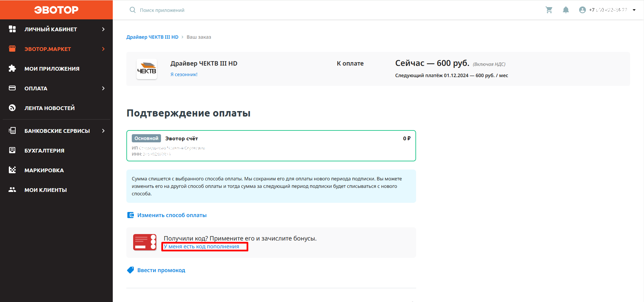Open notifications bell
The height and width of the screenshot is (302, 644).
(566, 10)
